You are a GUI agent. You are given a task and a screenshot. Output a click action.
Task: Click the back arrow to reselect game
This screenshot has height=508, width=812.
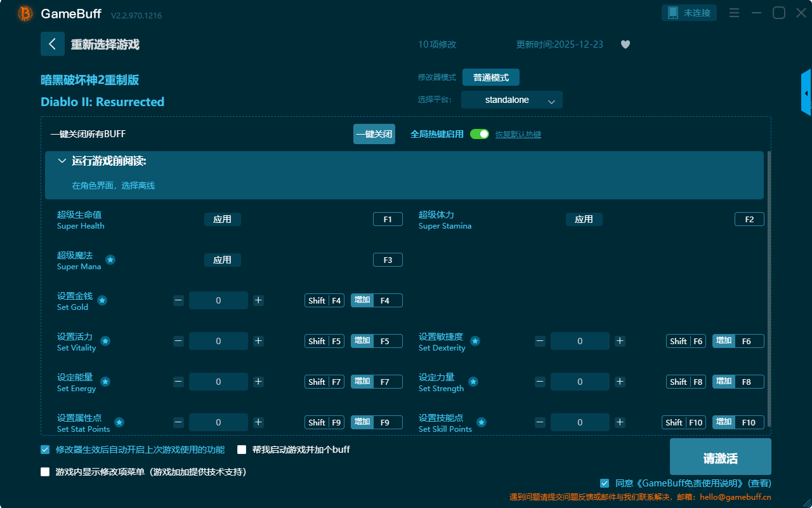(52, 44)
